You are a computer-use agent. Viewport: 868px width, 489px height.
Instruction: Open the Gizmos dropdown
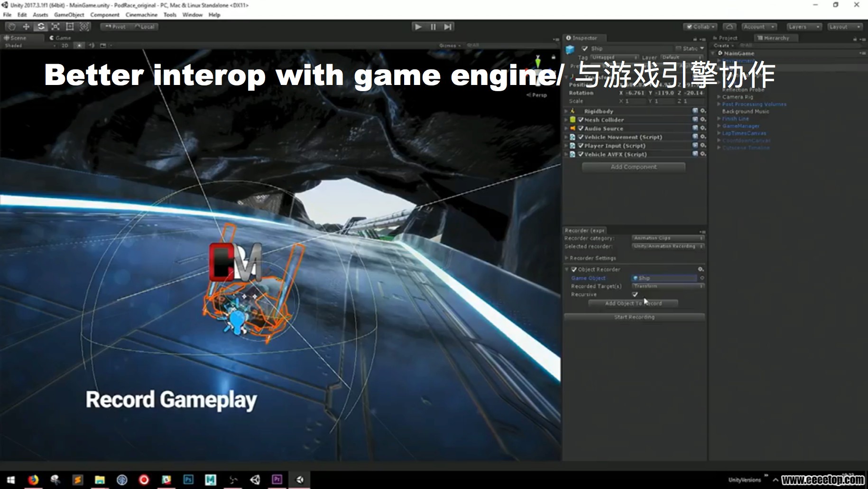[x=450, y=46]
